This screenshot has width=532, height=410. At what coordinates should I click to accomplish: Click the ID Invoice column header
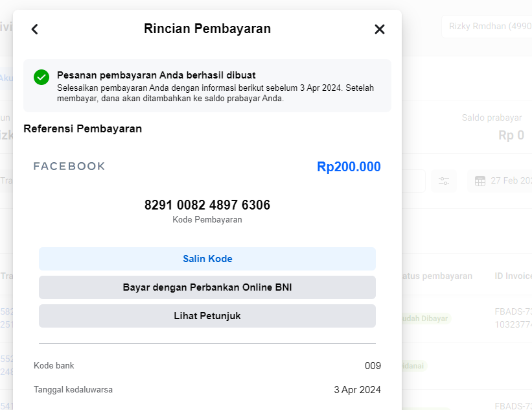click(513, 276)
